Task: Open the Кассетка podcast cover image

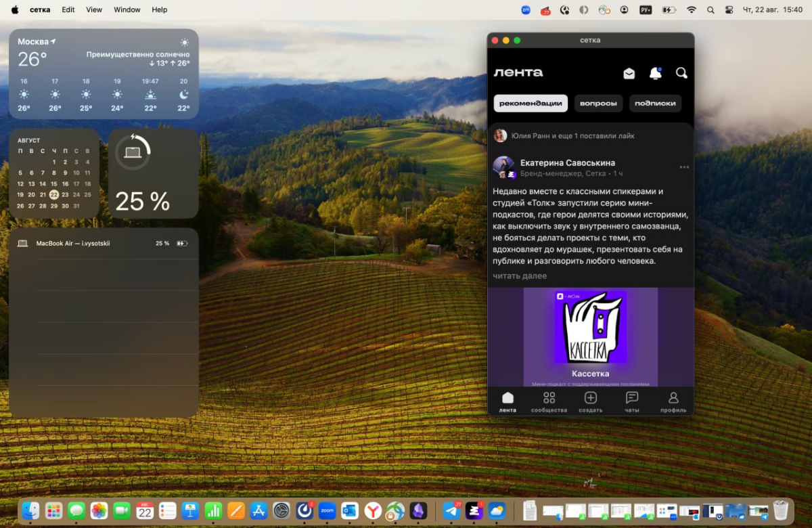Action: coord(590,327)
